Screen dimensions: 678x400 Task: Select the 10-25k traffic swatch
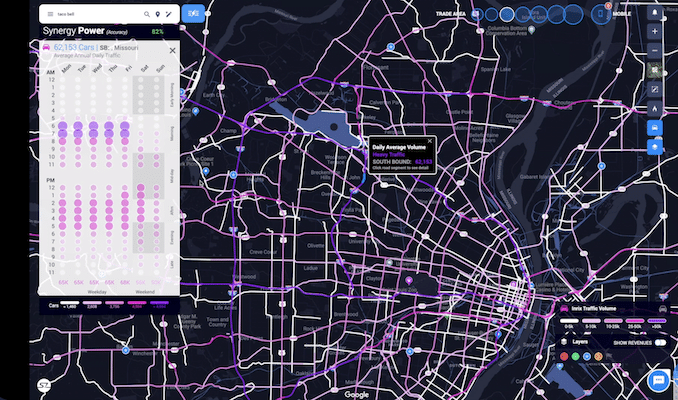[x=613, y=321]
